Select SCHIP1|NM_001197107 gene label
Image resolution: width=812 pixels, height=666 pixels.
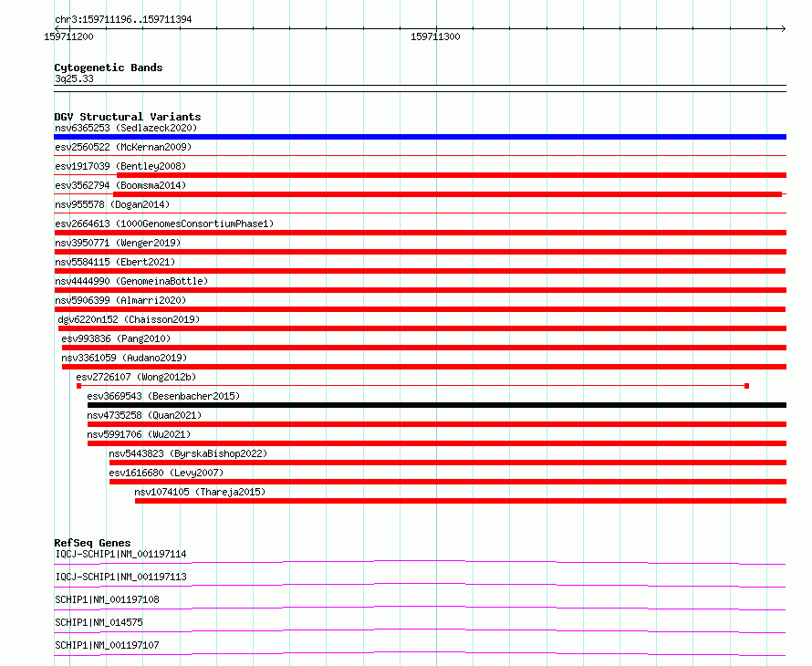[107, 645]
